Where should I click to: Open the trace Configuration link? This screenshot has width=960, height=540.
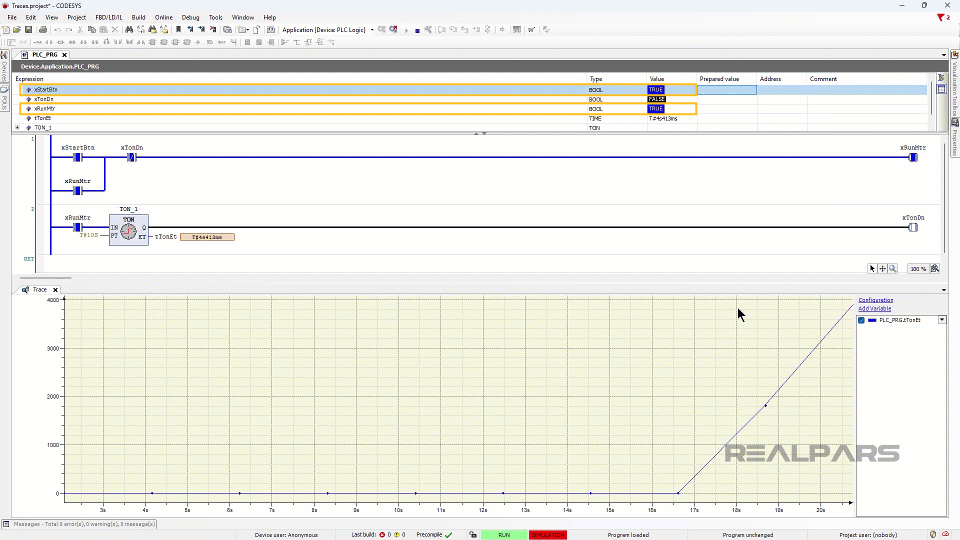pos(876,300)
